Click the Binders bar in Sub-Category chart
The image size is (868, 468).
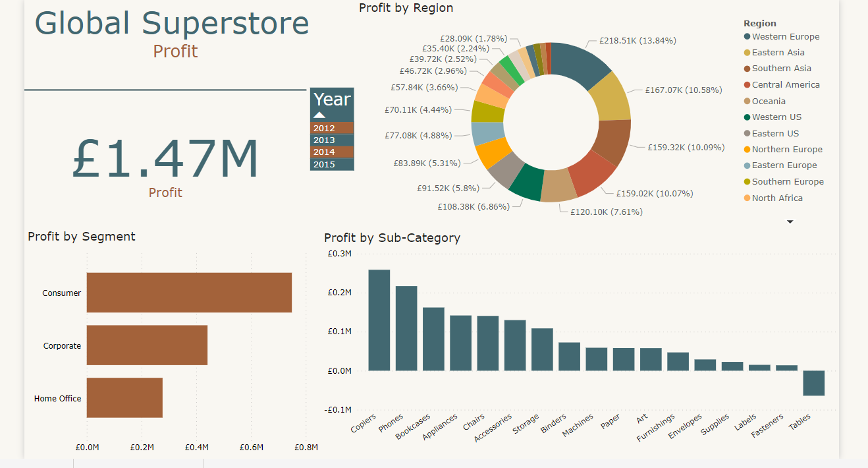tap(569, 357)
